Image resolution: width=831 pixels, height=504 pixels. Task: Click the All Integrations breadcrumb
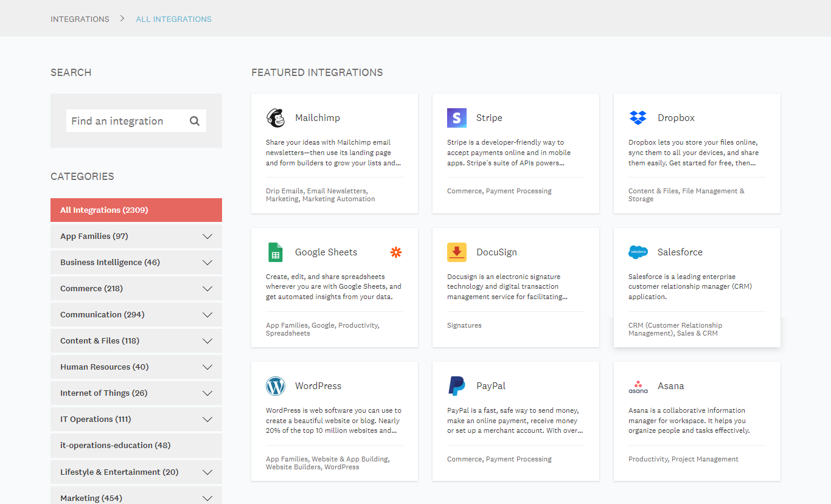pos(173,19)
